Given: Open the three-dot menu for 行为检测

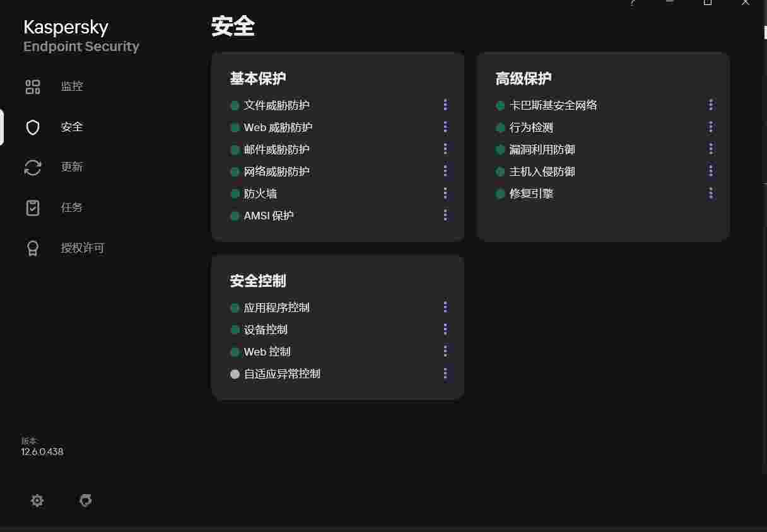Looking at the screenshot, I should 711,127.
